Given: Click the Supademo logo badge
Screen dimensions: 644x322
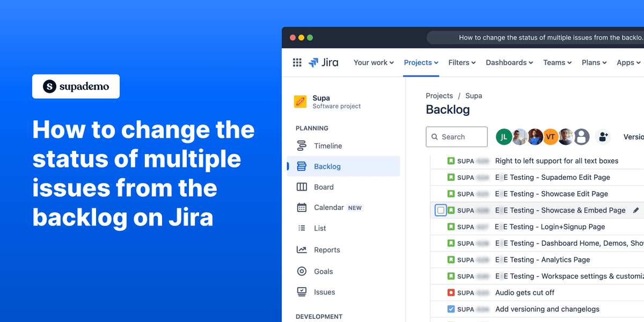Looking at the screenshot, I should coord(76,86).
